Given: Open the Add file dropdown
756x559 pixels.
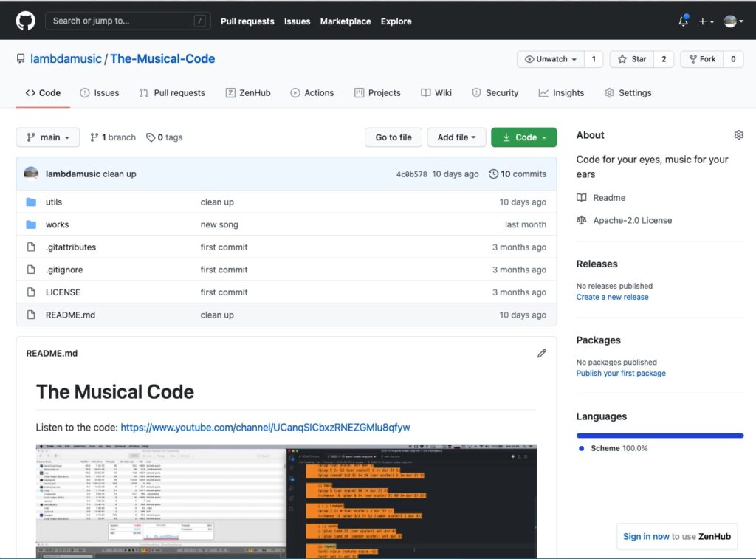Looking at the screenshot, I should (456, 137).
